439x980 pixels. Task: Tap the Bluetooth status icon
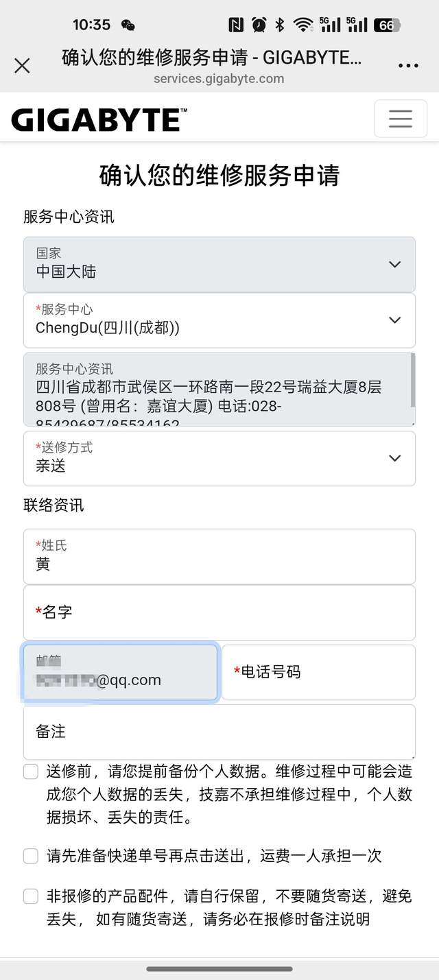[x=279, y=25]
